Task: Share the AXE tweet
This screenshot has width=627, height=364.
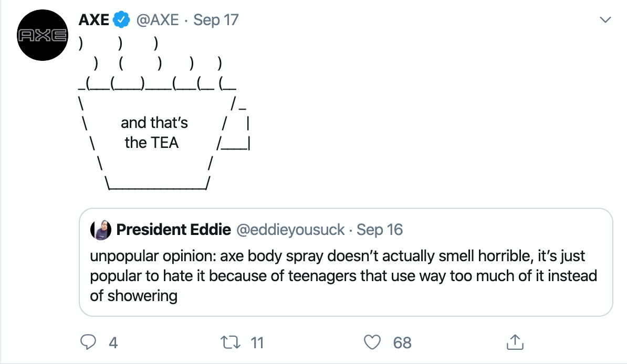Action: [x=515, y=342]
